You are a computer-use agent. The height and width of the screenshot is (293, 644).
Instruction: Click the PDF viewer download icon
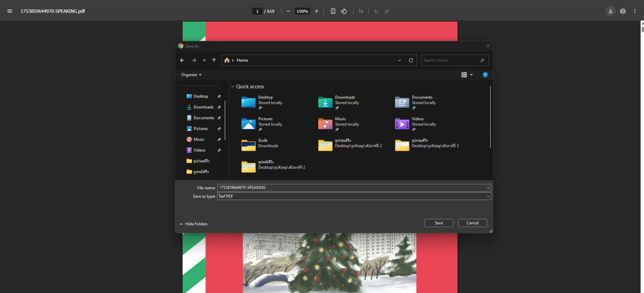tap(610, 11)
